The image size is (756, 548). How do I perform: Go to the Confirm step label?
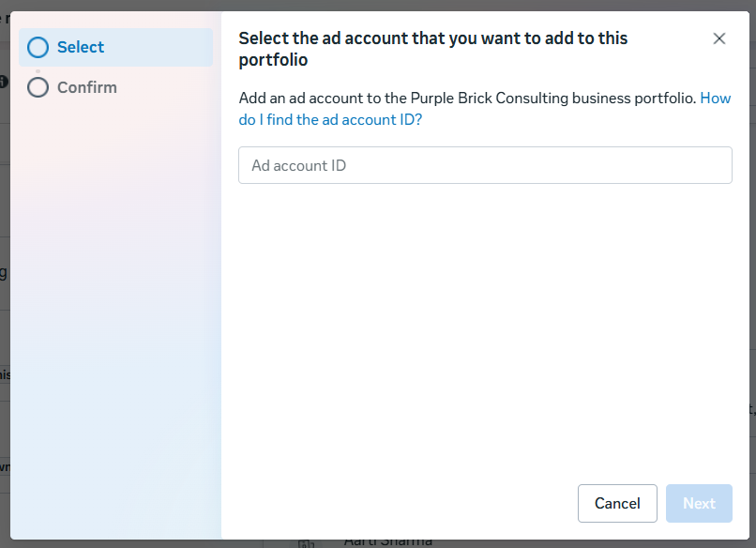coord(87,87)
